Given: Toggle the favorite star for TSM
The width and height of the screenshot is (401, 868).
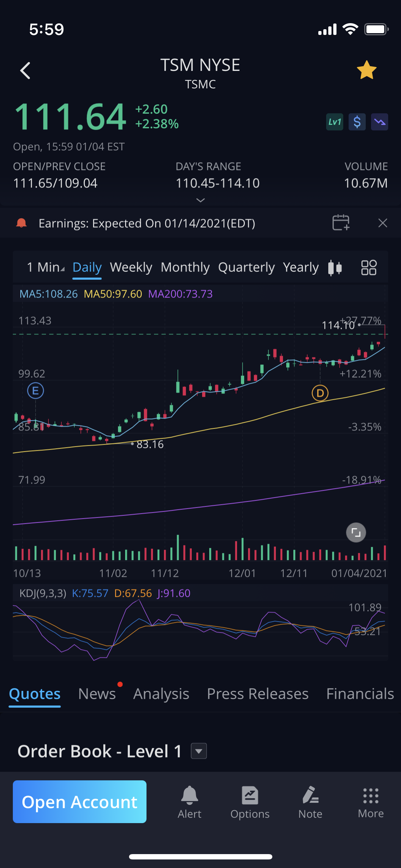Looking at the screenshot, I should pyautogui.click(x=366, y=70).
